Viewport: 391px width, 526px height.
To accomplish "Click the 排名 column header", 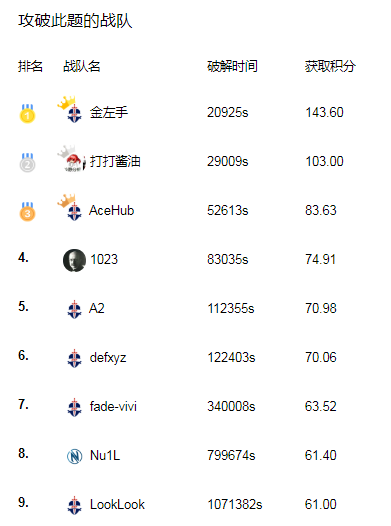I will pyautogui.click(x=30, y=66).
